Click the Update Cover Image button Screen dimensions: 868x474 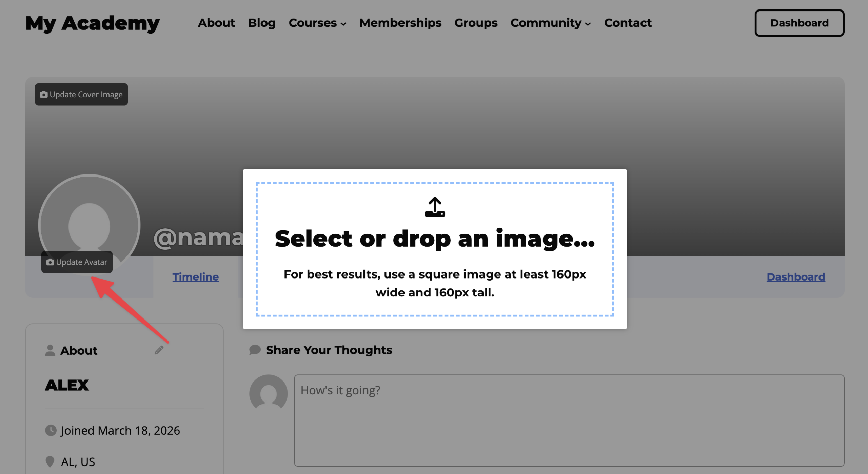(81, 94)
